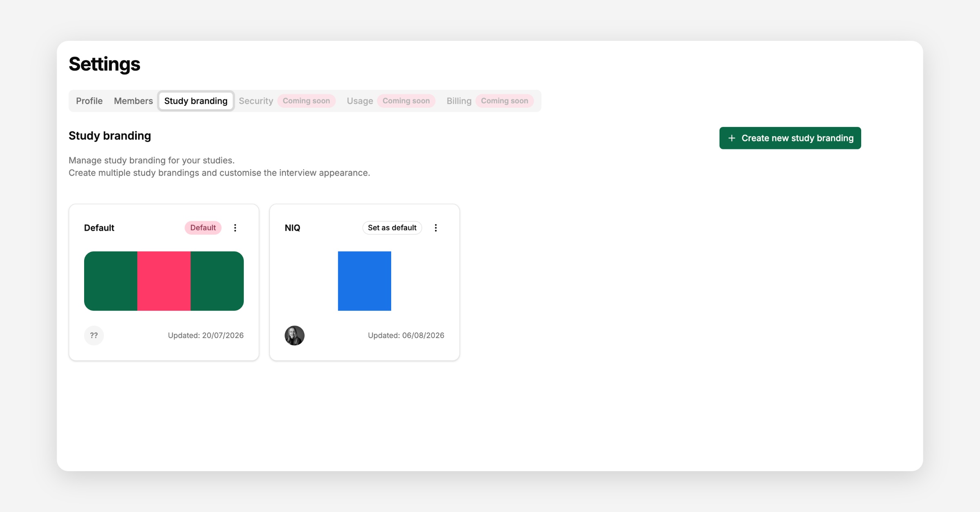Click Set as default on NIQ card
The height and width of the screenshot is (512, 980).
pyautogui.click(x=392, y=228)
